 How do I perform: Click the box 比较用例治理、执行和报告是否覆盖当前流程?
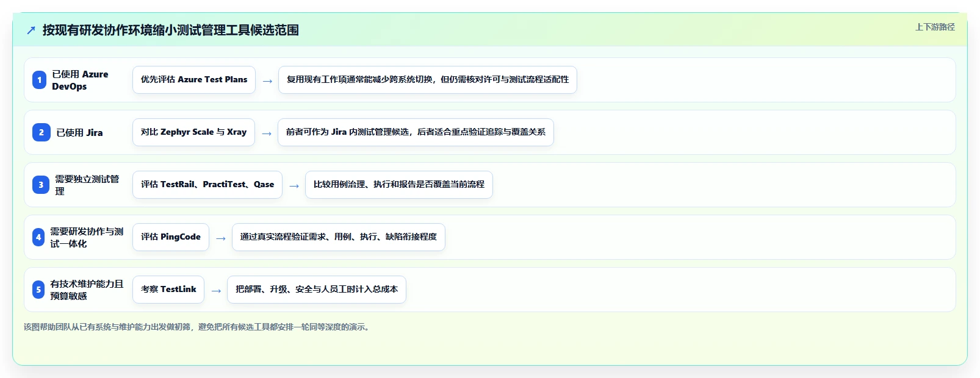click(399, 185)
